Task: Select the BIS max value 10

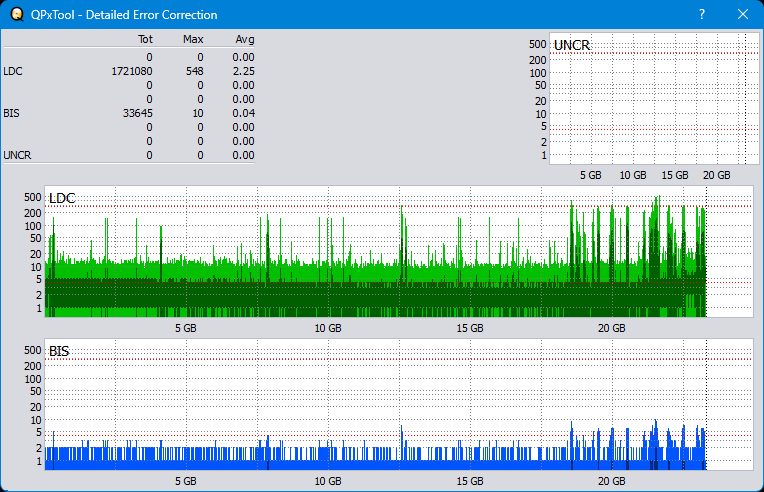Action: (x=198, y=113)
